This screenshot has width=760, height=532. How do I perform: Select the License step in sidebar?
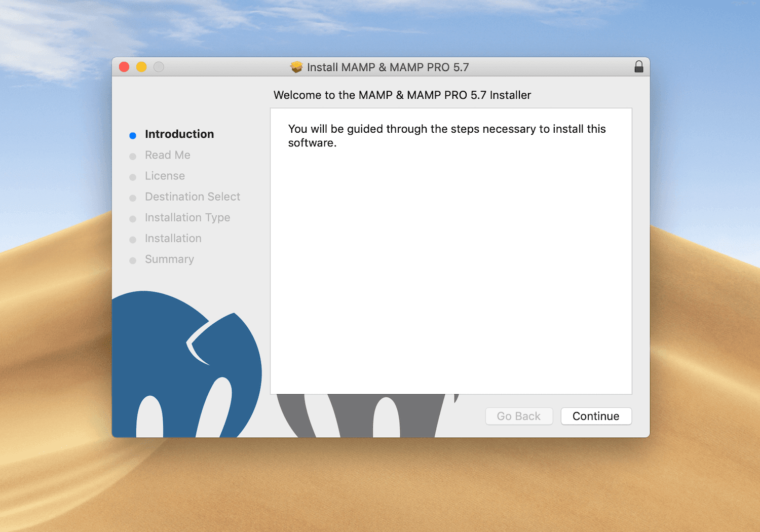(x=165, y=176)
